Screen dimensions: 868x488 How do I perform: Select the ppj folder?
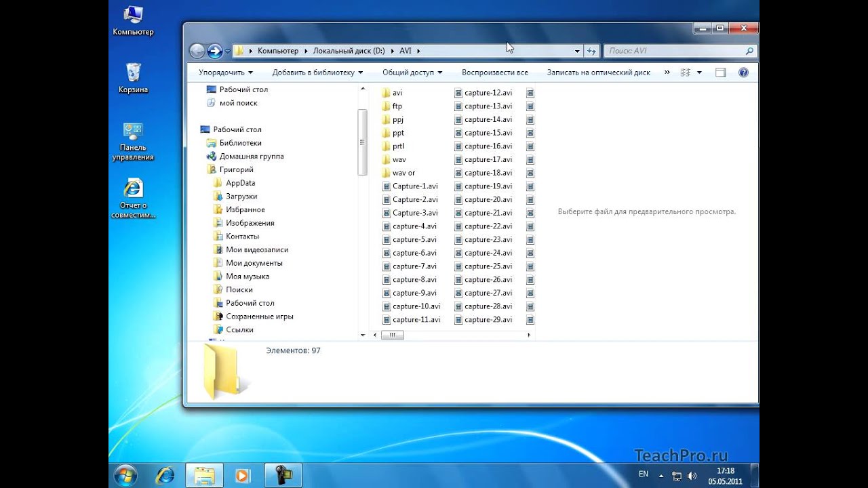[393, 120]
